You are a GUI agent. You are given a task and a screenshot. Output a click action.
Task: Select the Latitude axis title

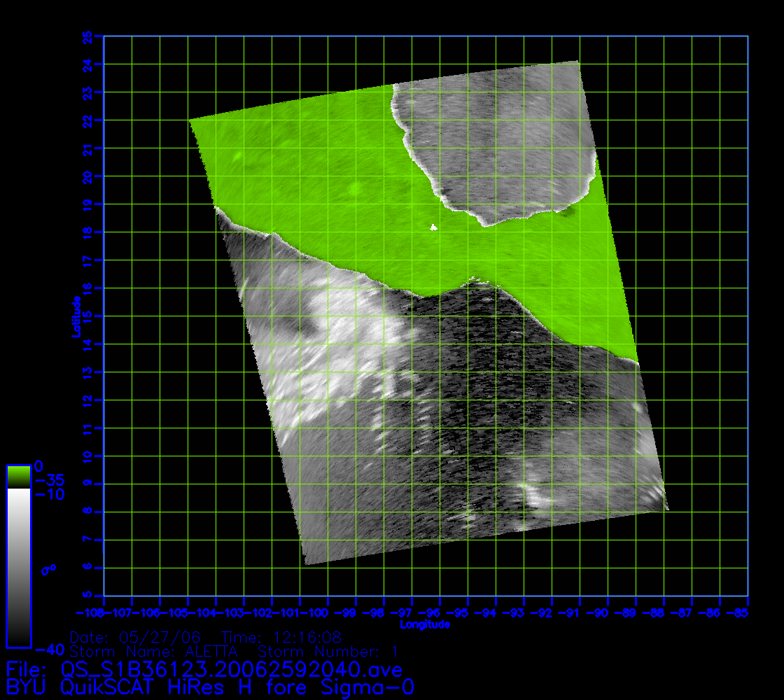click(x=75, y=316)
